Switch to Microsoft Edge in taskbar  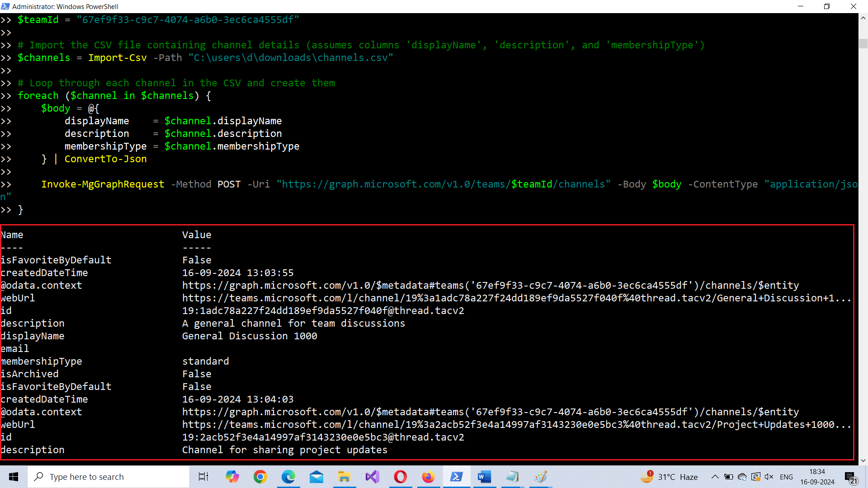tap(288, 477)
